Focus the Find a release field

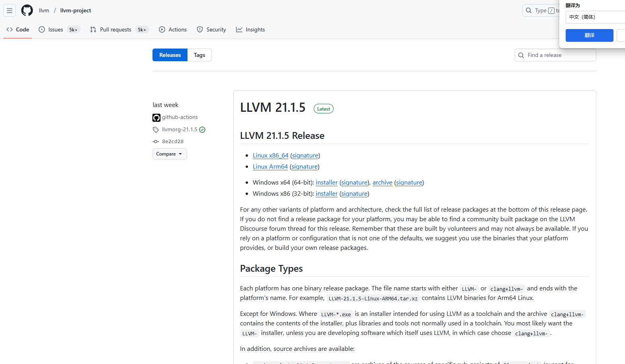pos(555,55)
